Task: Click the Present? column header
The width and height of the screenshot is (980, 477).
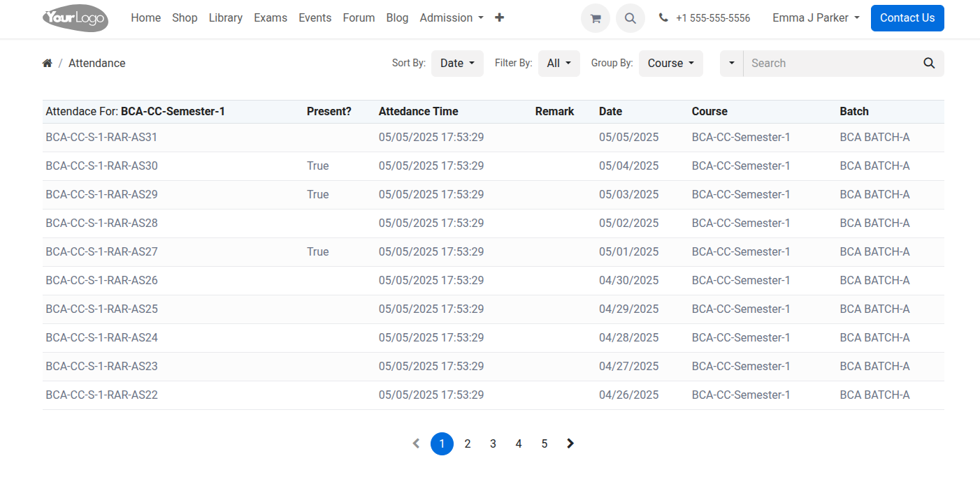Action: click(x=329, y=112)
